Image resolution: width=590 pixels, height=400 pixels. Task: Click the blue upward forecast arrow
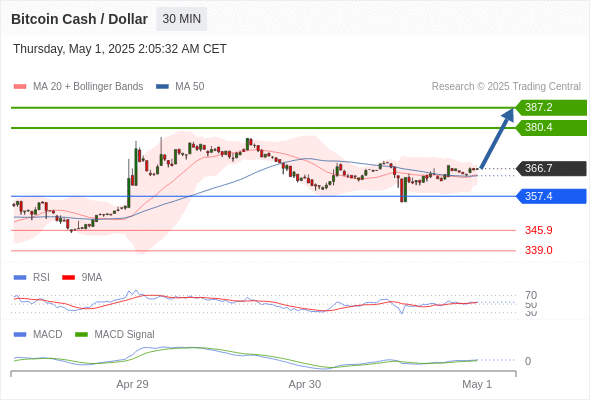tap(497, 138)
